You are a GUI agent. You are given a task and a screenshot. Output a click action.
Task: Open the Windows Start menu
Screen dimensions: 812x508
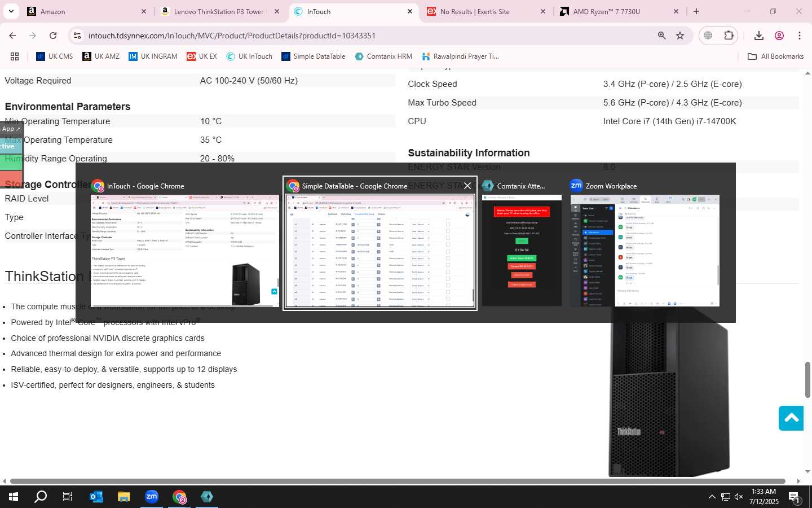point(14,497)
